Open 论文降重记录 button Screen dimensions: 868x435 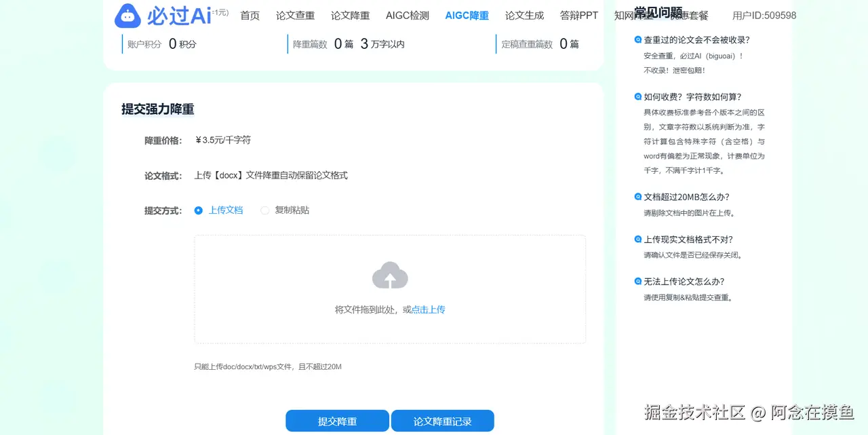pos(443,421)
